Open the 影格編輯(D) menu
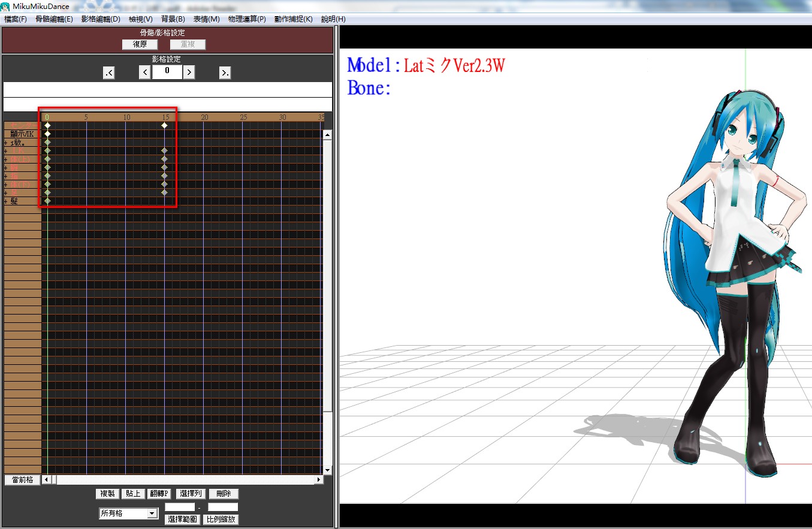The image size is (812, 529). pos(101,19)
